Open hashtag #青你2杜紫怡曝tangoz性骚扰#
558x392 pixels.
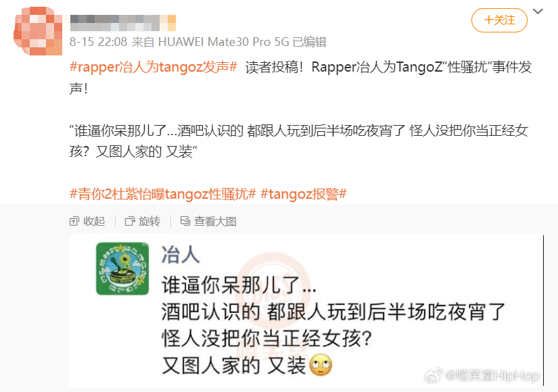click(162, 194)
